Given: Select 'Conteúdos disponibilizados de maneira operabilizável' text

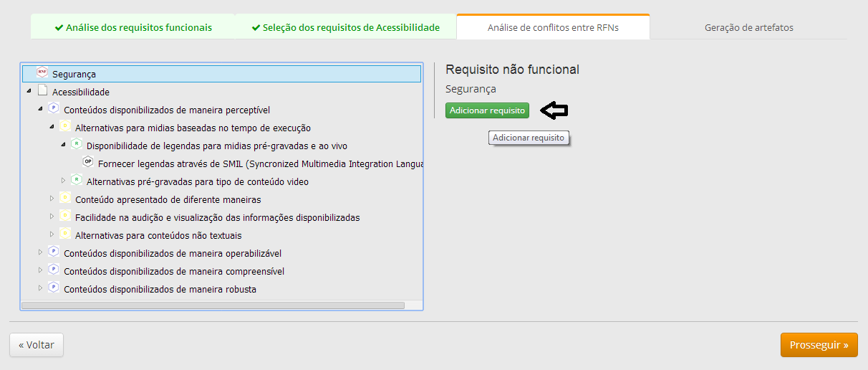Looking at the screenshot, I should pyautogui.click(x=173, y=254).
